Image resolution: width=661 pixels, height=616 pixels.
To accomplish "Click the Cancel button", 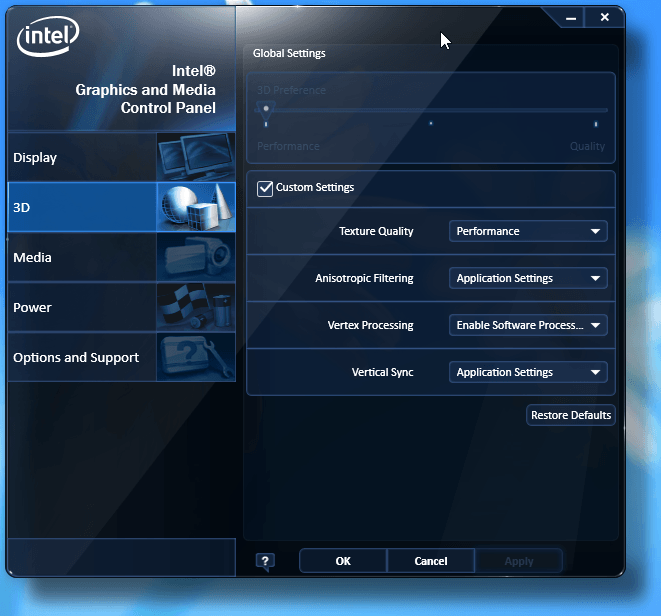I will pyautogui.click(x=431, y=561).
